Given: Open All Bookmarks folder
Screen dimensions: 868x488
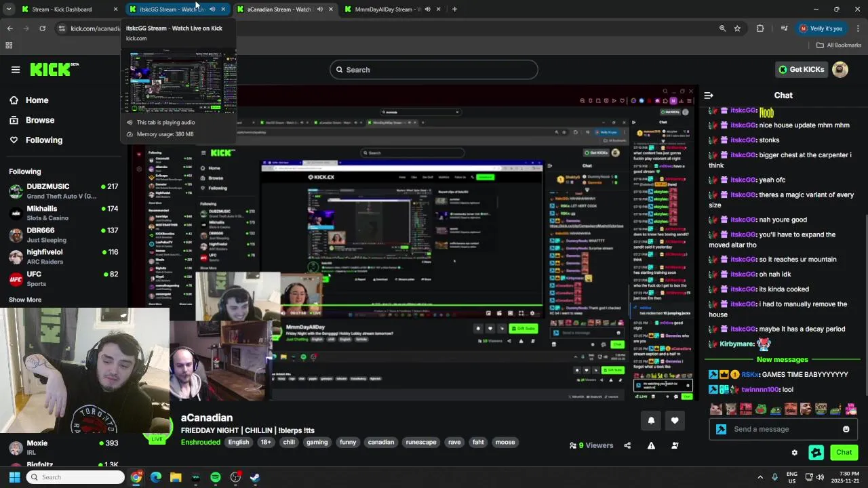Looking at the screenshot, I should 839,45.
